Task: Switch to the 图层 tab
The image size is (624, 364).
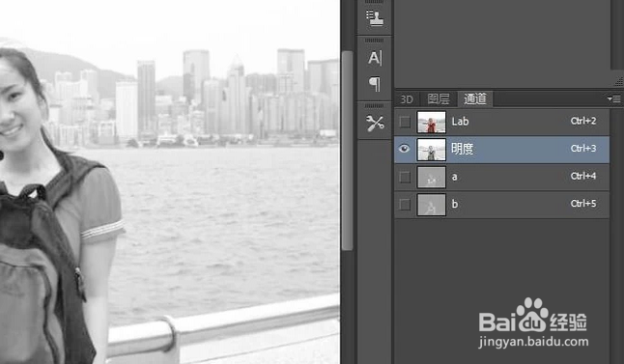Action: (x=439, y=99)
